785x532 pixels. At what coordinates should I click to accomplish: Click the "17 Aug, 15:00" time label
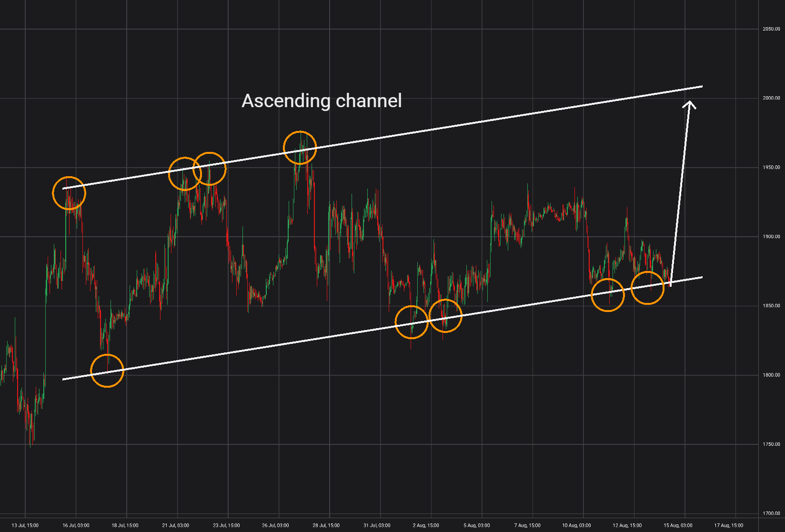[729, 525]
